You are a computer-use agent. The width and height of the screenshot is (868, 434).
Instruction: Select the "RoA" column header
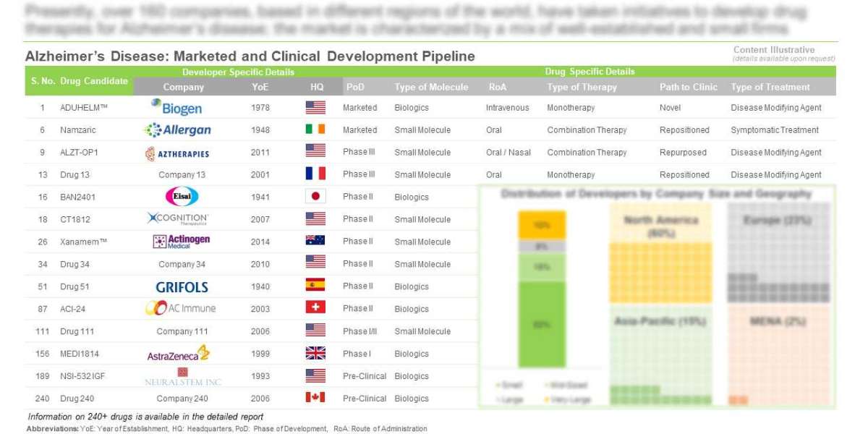(x=498, y=87)
